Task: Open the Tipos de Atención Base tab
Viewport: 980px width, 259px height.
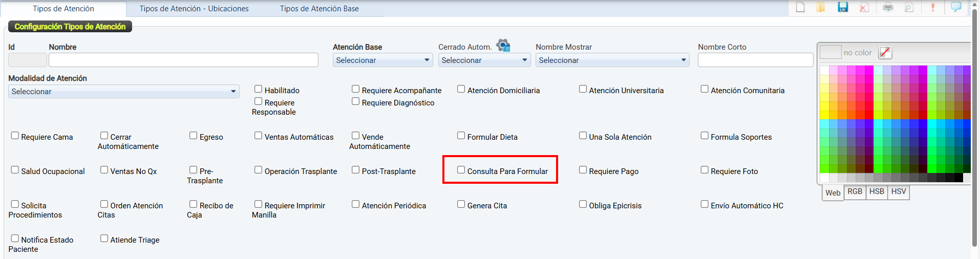Action: point(319,9)
